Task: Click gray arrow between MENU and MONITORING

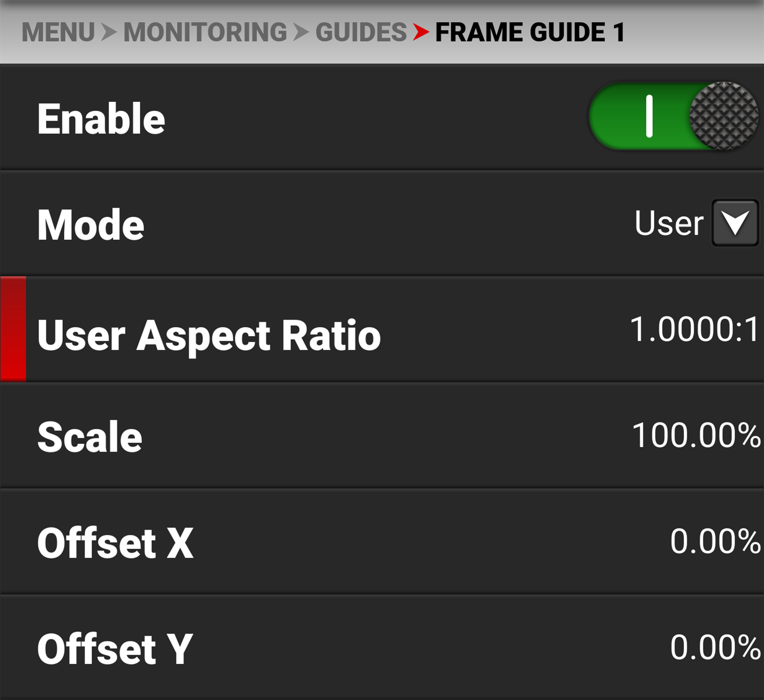Action: 108,33
